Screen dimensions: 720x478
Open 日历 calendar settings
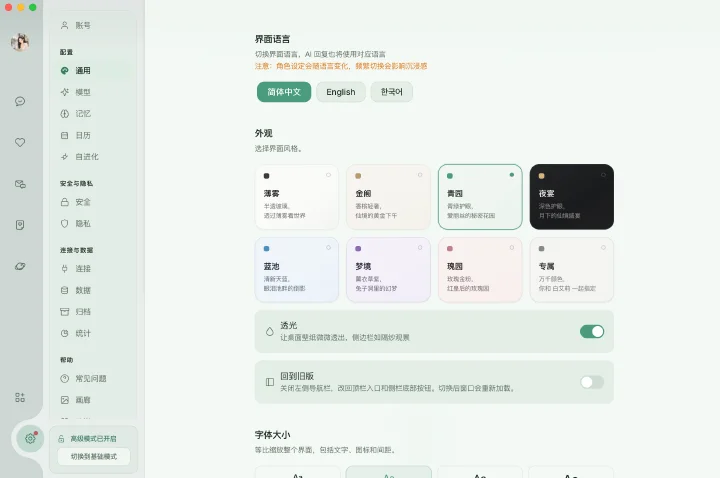coord(94,135)
